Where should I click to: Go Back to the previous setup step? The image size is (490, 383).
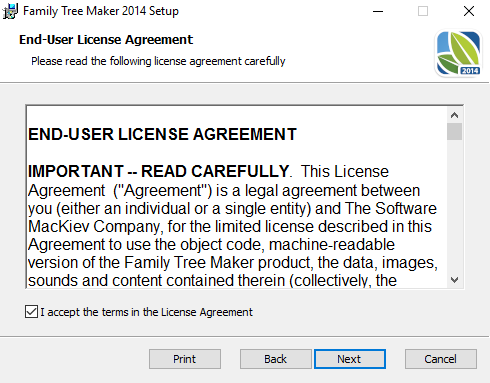tap(275, 359)
